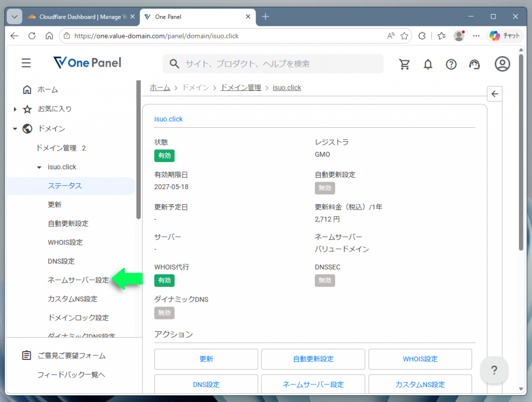Open フィードバック一覧へ link
The width and height of the screenshot is (532, 402).
(71, 375)
